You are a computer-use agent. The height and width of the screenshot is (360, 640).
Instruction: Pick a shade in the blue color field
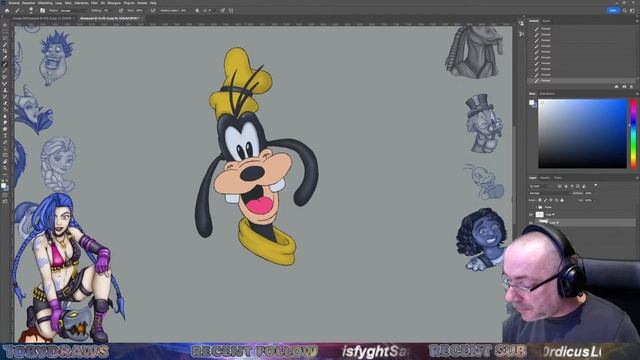(x=582, y=133)
